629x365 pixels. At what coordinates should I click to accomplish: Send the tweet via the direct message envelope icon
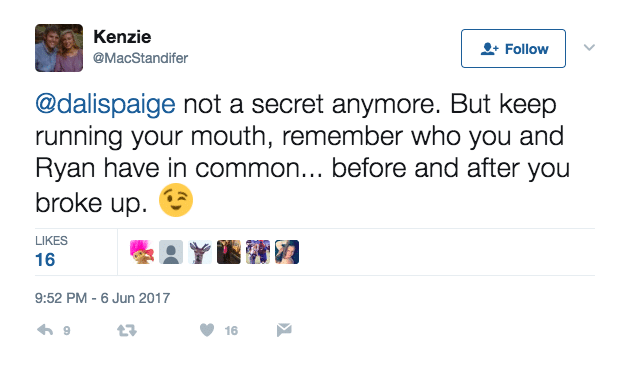click(284, 330)
